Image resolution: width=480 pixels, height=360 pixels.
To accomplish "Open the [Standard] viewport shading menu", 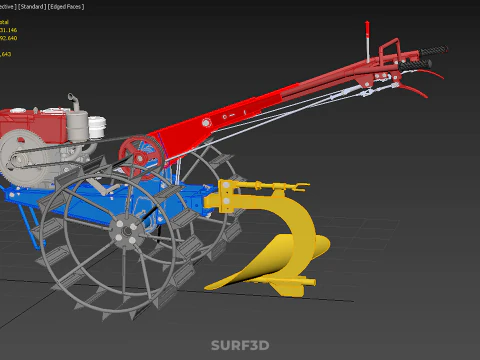I will 32,7.
